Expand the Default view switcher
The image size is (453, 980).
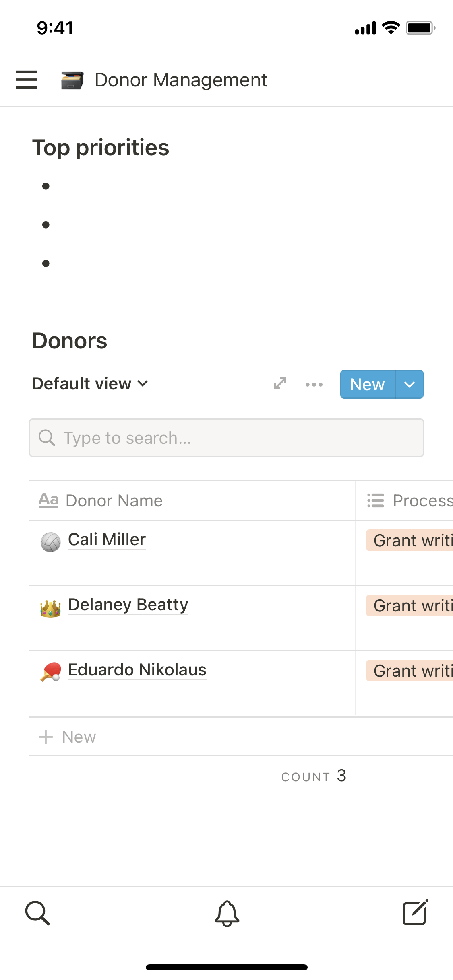pos(90,384)
